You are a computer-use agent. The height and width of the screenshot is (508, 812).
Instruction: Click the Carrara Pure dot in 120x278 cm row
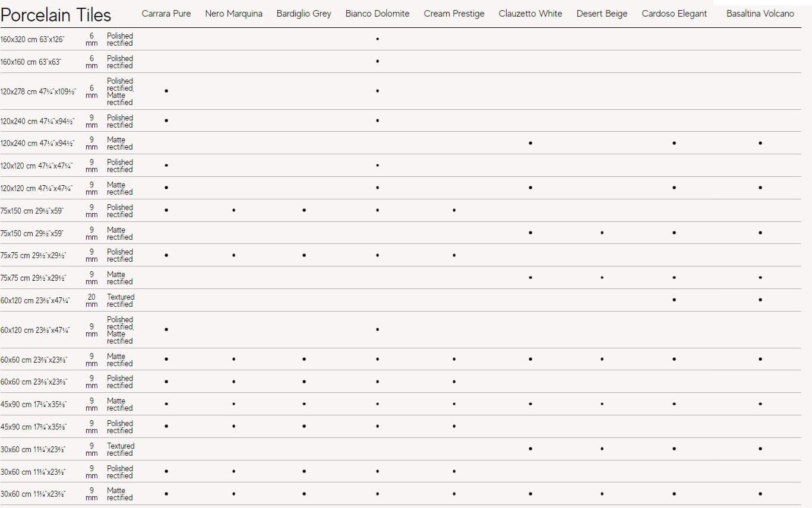tap(166, 91)
